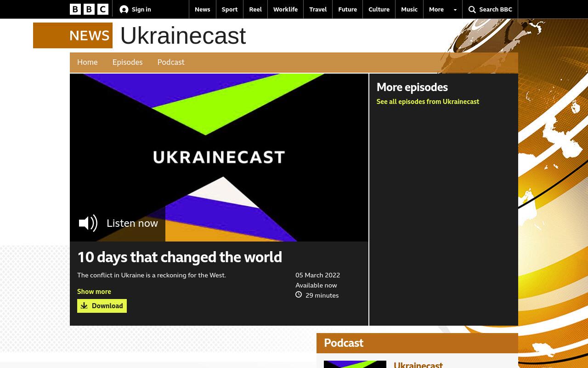This screenshot has height=368, width=588.
Task: Click the '05 March 2022' date text
Action: 318,275
